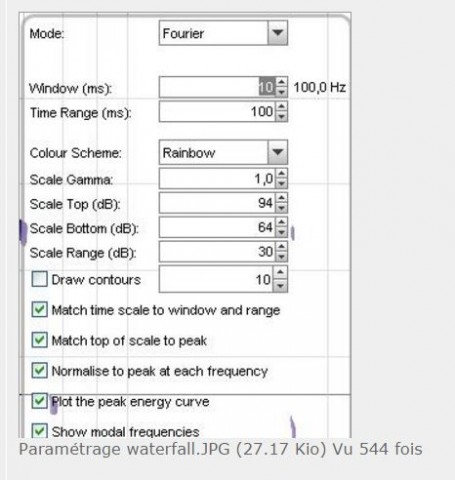Toggle Plot the peak energy curve
Viewport: 455px width, 480px height.
(39, 401)
